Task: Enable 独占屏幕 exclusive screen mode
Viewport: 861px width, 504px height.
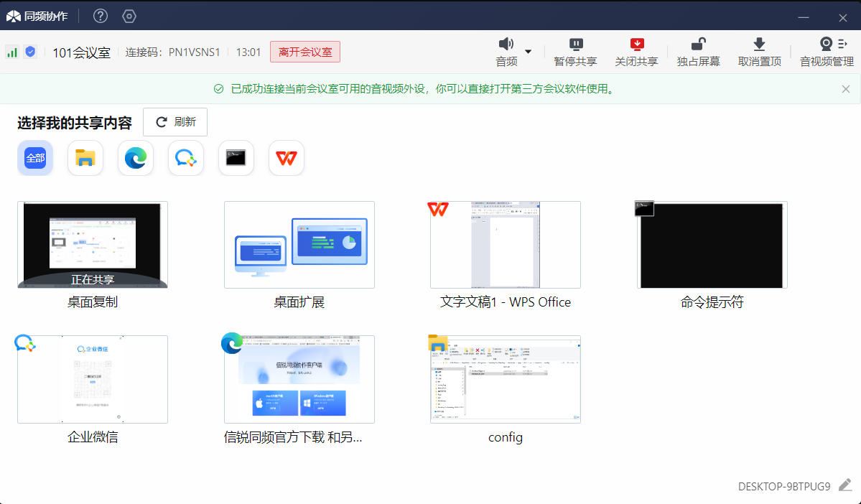Action: (x=698, y=52)
